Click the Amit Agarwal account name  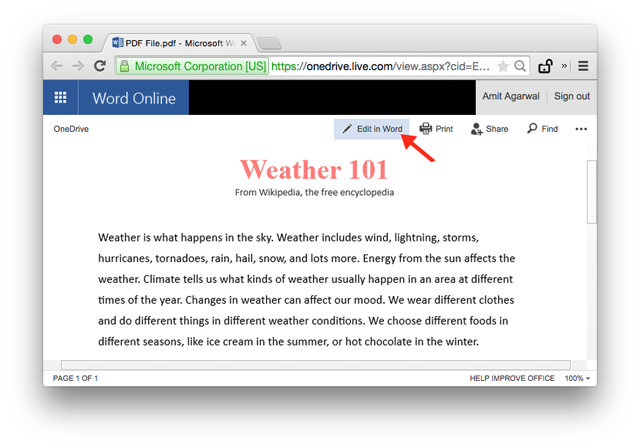(x=511, y=96)
